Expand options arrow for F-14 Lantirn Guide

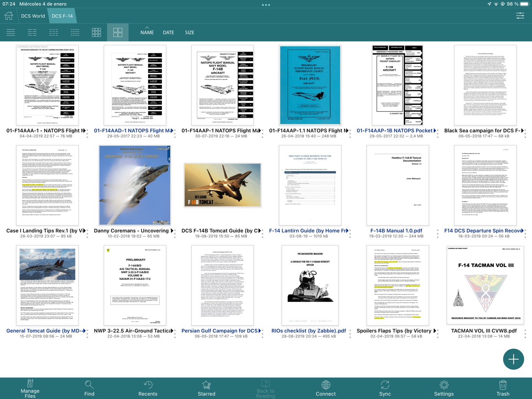click(347, 231)
